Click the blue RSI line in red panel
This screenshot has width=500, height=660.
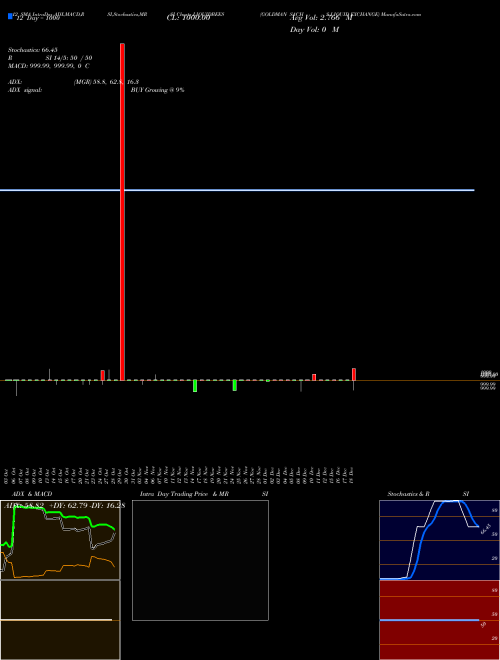(x=429, y=620)
